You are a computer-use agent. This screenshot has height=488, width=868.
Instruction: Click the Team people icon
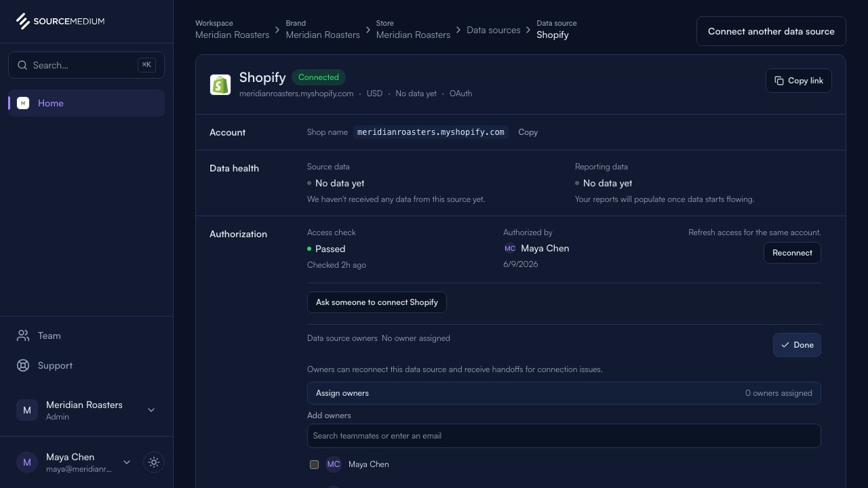click(23, 335)
